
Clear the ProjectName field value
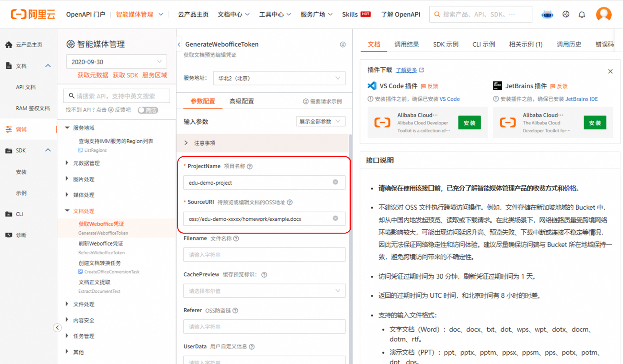(x=335, y=182)
